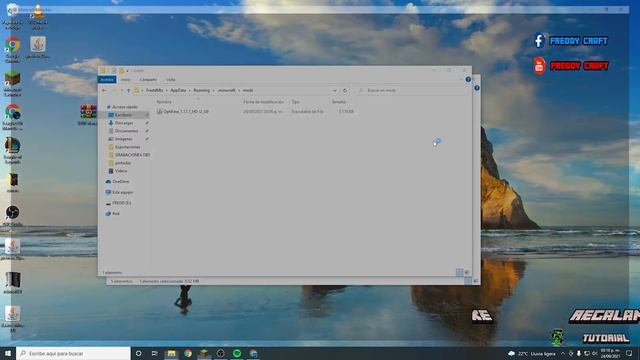Open OBS Studio desktop icon
Viewport: 640px width, 360px height.
[x=12, y=216]
